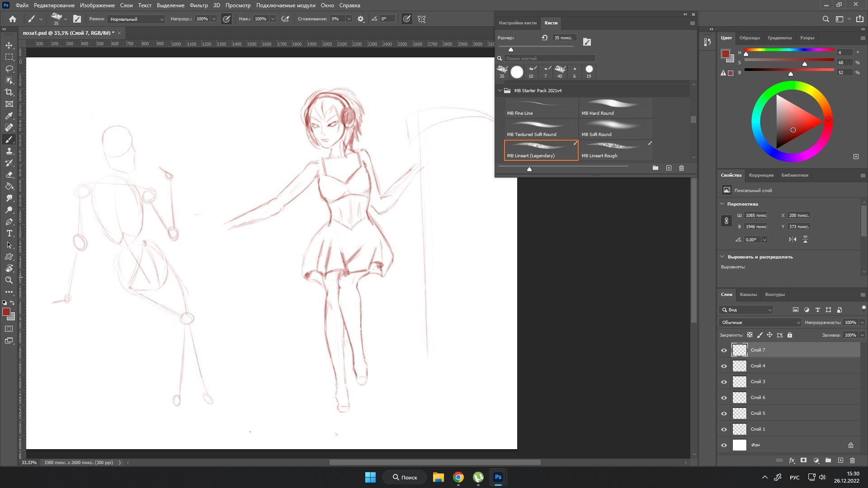Screen dimensions: 868x488
Task: Hide layer Слой 4
Action: pyautogui.click(x=724, y=366)
